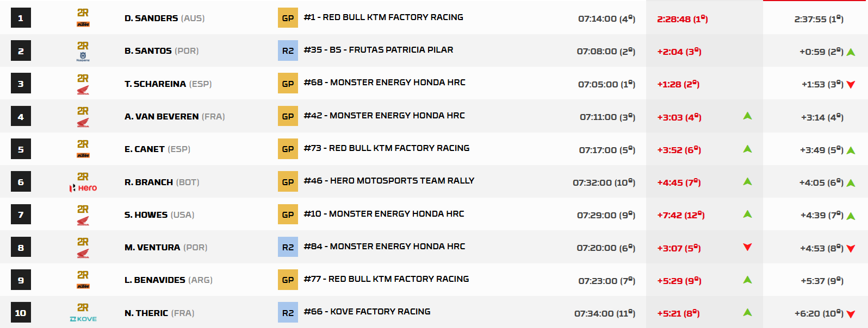Click the R2 class badge for #35 BS Frutas Patricia Pilar
This screenshot has width=868, height=328.
[x=288, y=51]
